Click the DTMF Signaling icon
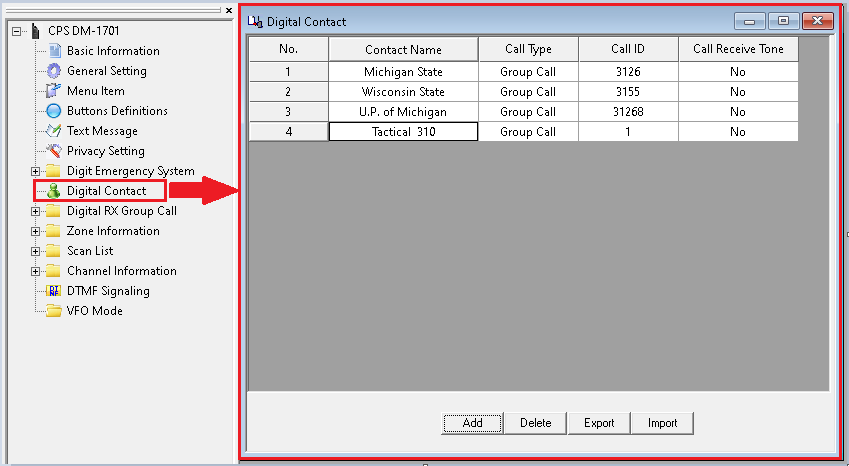 [54, 291]
